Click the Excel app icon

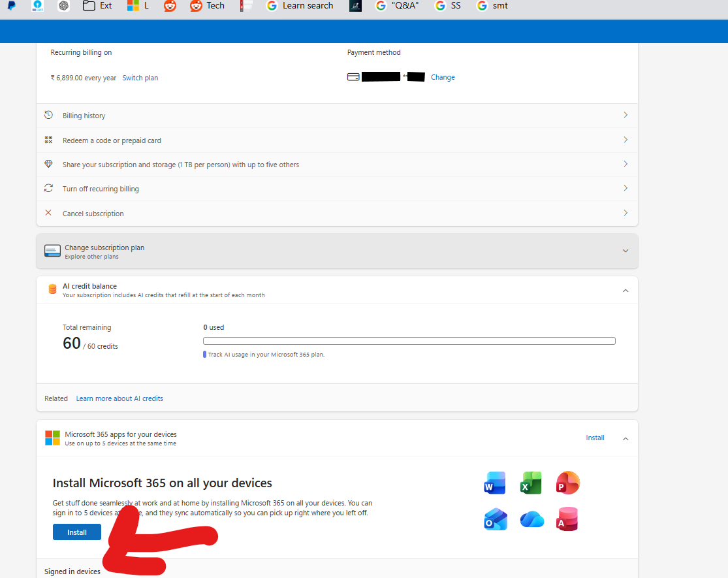(x=531, y=483)
